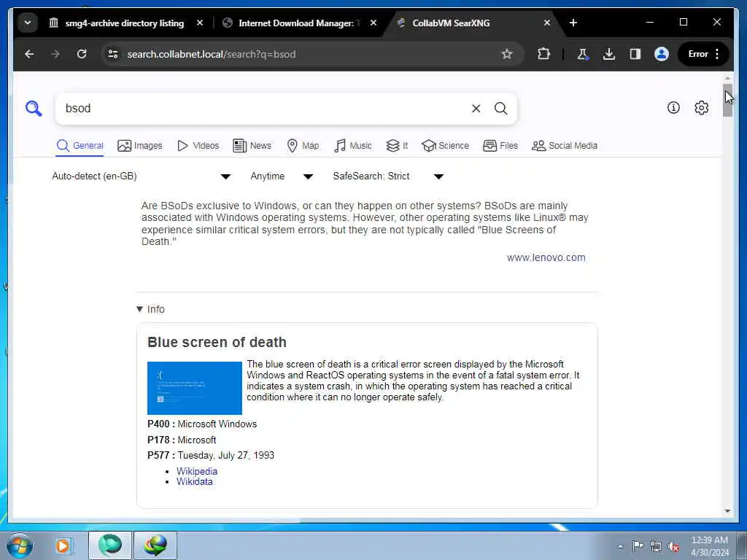Open the browser extensions puzzle icon
747x560 pixels.
[x=543, y=54]
